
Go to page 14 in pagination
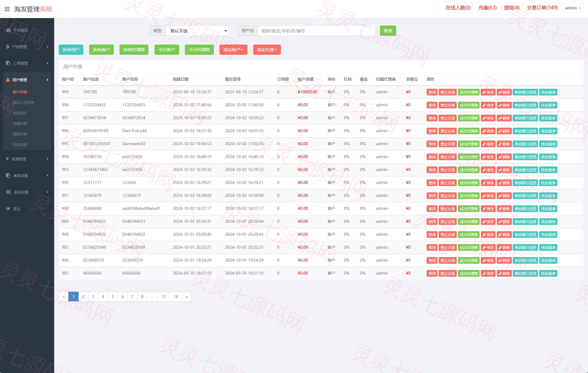click(x=176, y=297)
